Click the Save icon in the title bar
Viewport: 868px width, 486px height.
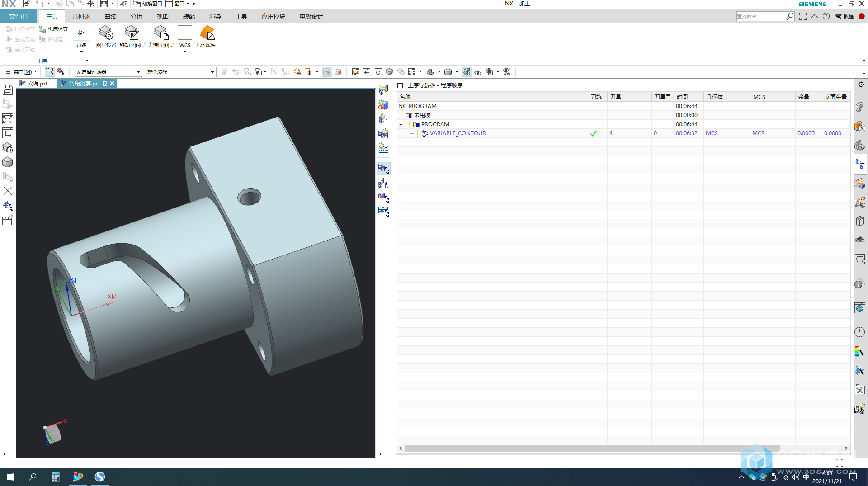pos(26,4)
